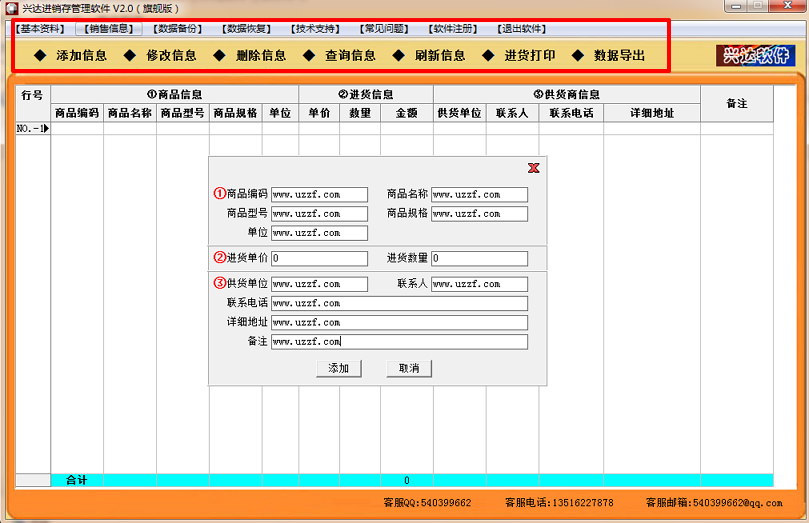Screen dimensions: 809x523
Task: Click the 取消 button in the dialog
Action: pos(409,368)
